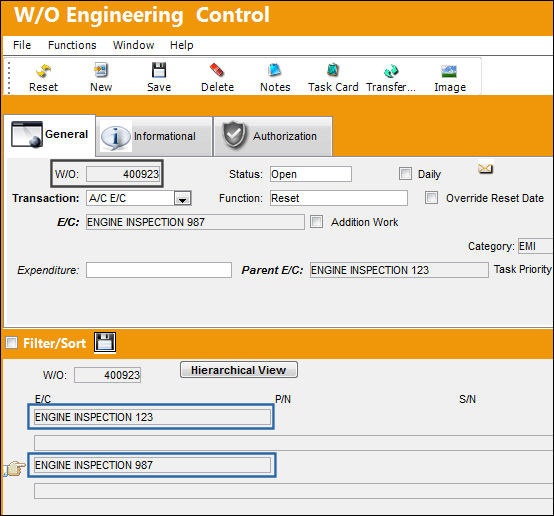Open the Window menu
Viewport: 554px width, 516px height.
[134, 45]
